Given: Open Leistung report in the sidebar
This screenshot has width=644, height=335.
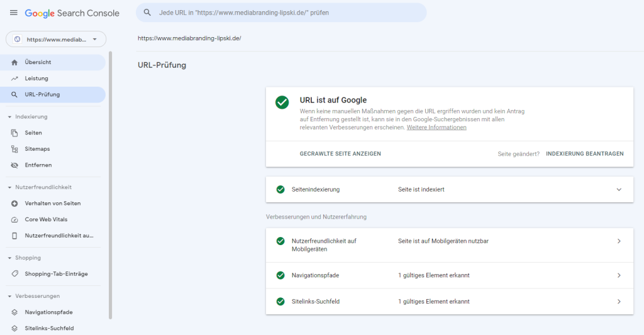Looking at the screenshot, I should point(53,79).
